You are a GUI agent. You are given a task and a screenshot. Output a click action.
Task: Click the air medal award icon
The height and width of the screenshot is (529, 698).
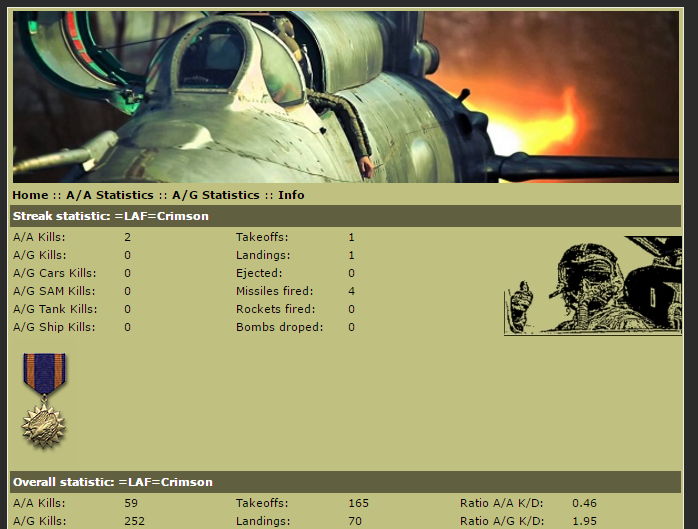tap(44, 400)
